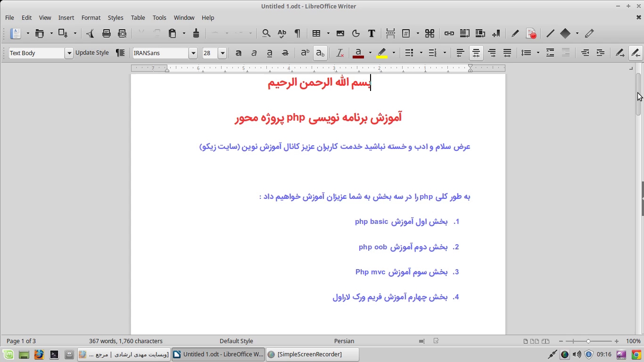This screenshot has width=644, height=362.
Task: Click the Clone Formatting paintbrush icon
Action: (196, 33)
